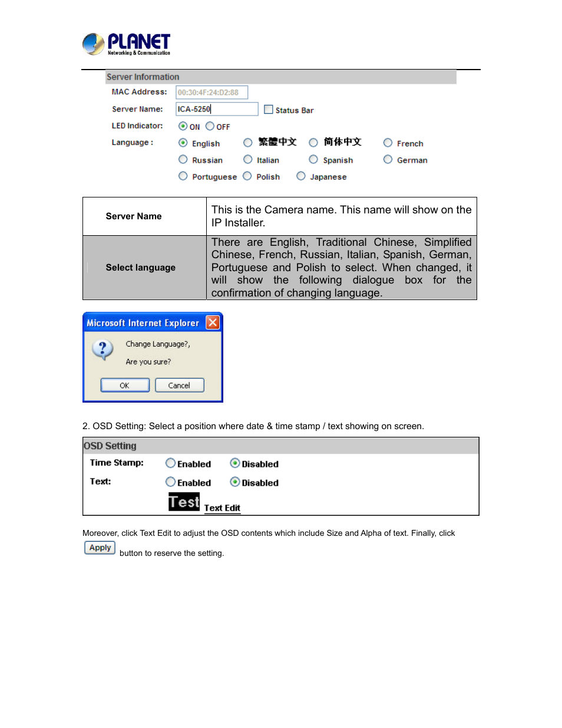Enable the Time Stamp option
Image resolution: width=562 pixels, height=728 pixels.
click(x=170, y=463)
